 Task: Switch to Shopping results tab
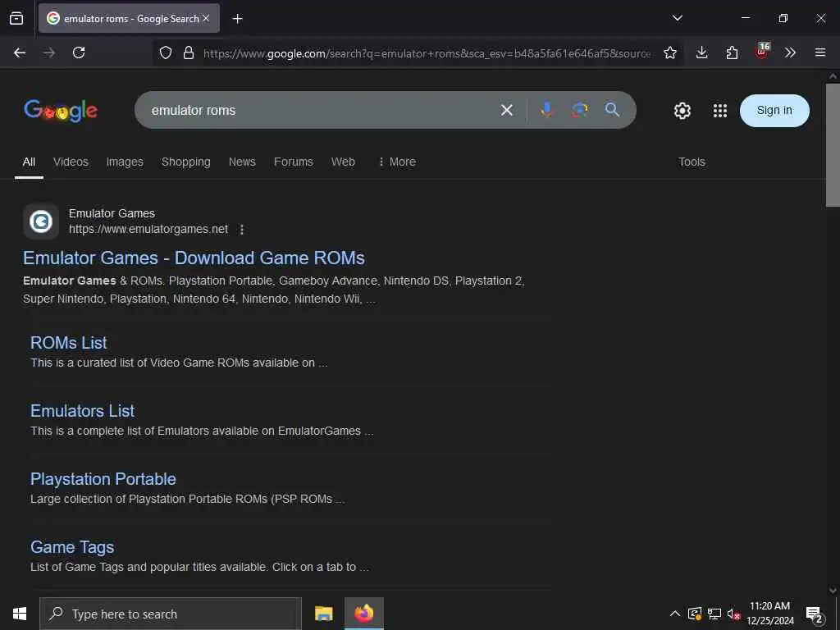(x=186, y=162)
